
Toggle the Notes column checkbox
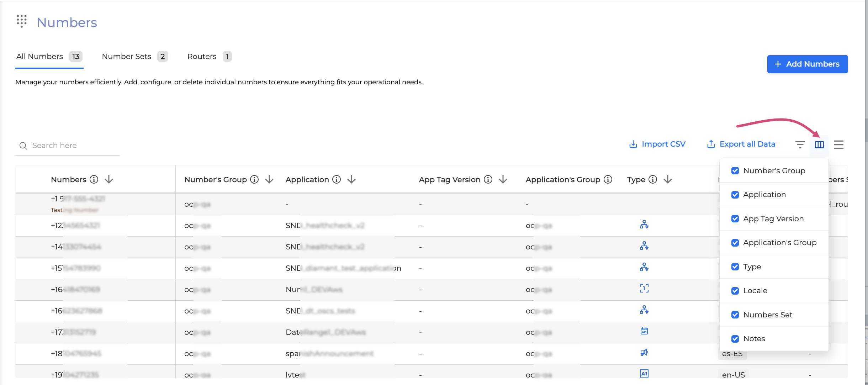click(735, 339)
